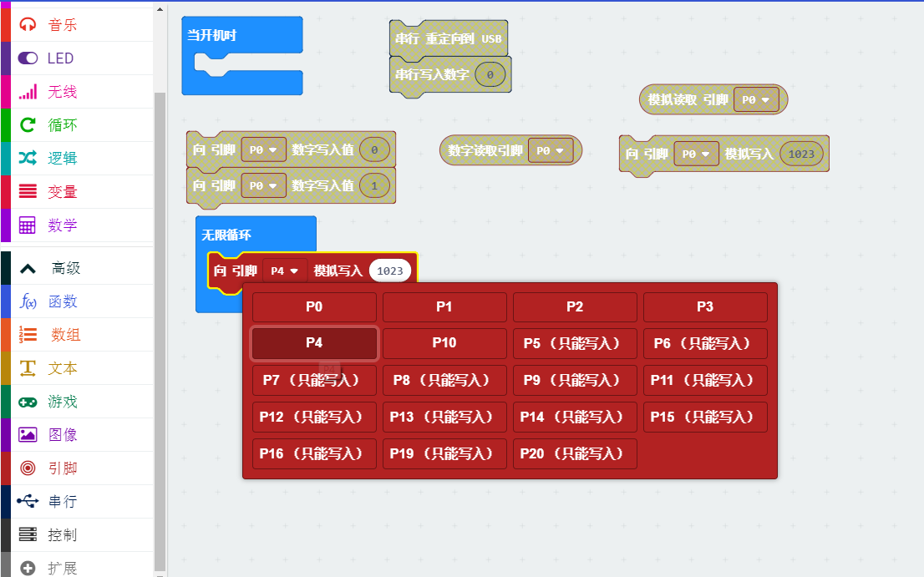Click the P4 dropdown in loop block
924x577 pixels.
(x=285, y=271)
